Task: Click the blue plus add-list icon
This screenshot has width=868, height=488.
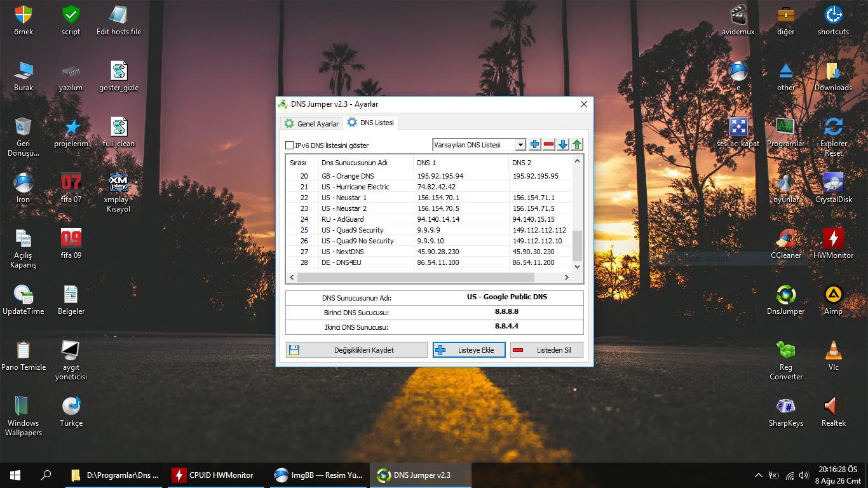Action: click(535, 145)
